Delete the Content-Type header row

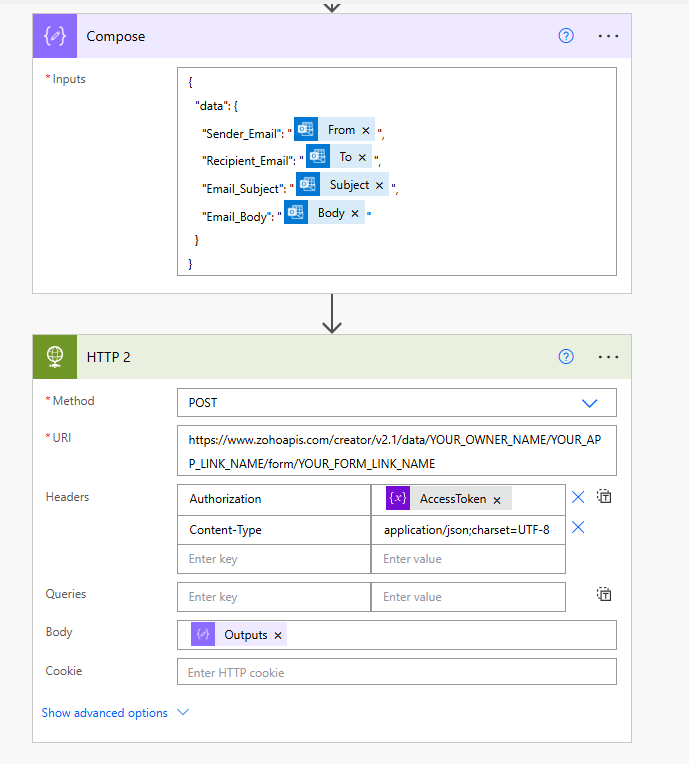click(578, 527)
